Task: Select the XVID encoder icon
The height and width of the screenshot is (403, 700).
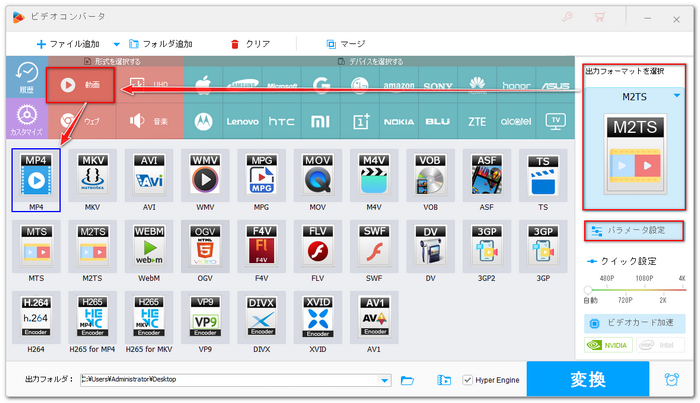Action: (318, 318)
